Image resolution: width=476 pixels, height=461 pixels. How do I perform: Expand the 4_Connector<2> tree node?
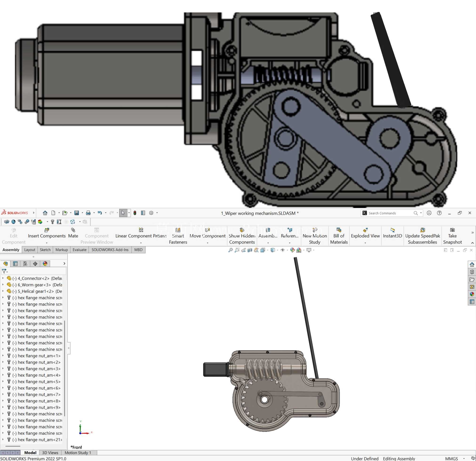[3, 278]
